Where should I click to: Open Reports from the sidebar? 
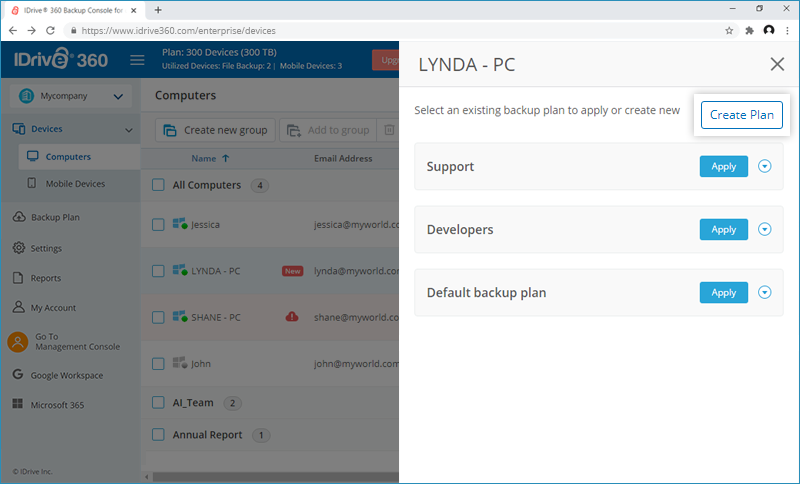45,278
